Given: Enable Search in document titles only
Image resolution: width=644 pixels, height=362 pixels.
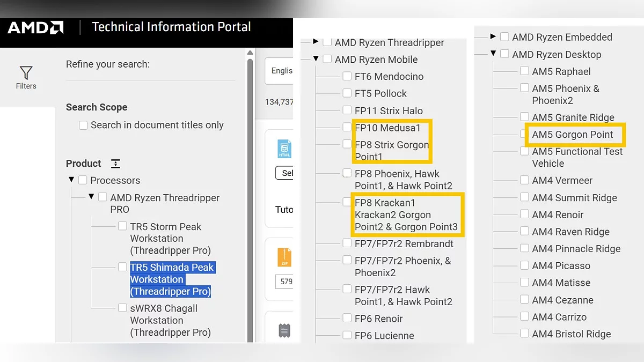Looking at the screenshot, I should click(x=83, y=125).
